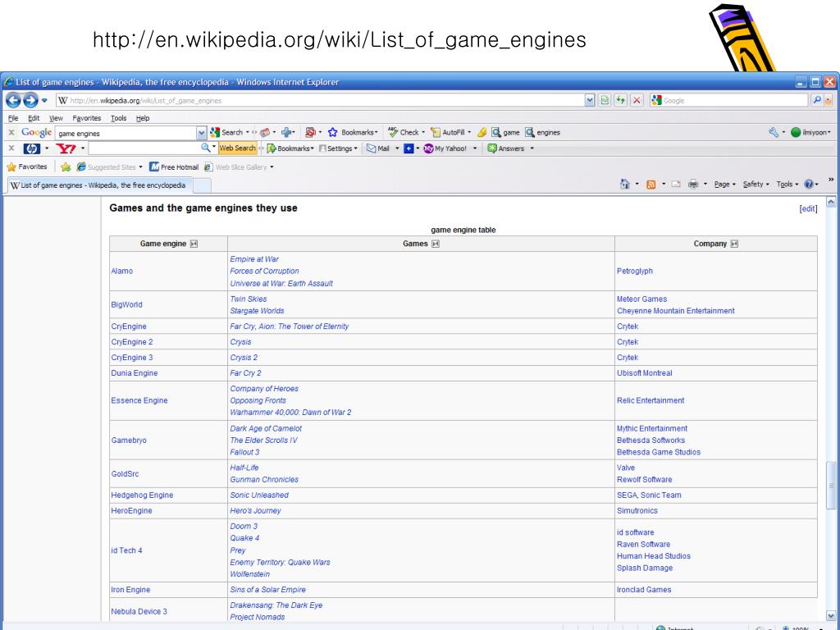
Task: Click the Google toolbar wrench settings icon
Action: (x=773, y=132)
